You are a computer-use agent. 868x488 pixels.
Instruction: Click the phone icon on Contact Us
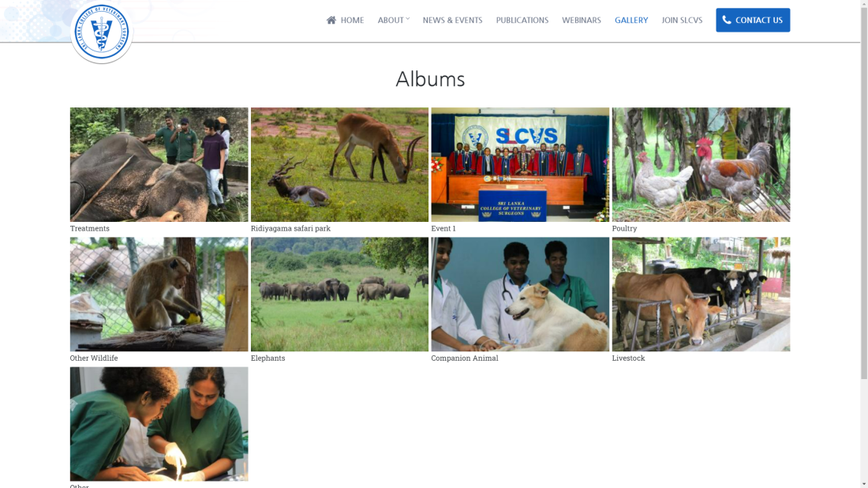click(727, 20)
